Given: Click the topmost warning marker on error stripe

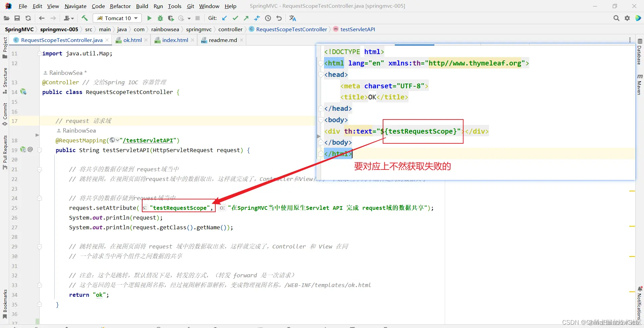Looking at the screenshot, I should pyautogui.click(x=632, y=191).
